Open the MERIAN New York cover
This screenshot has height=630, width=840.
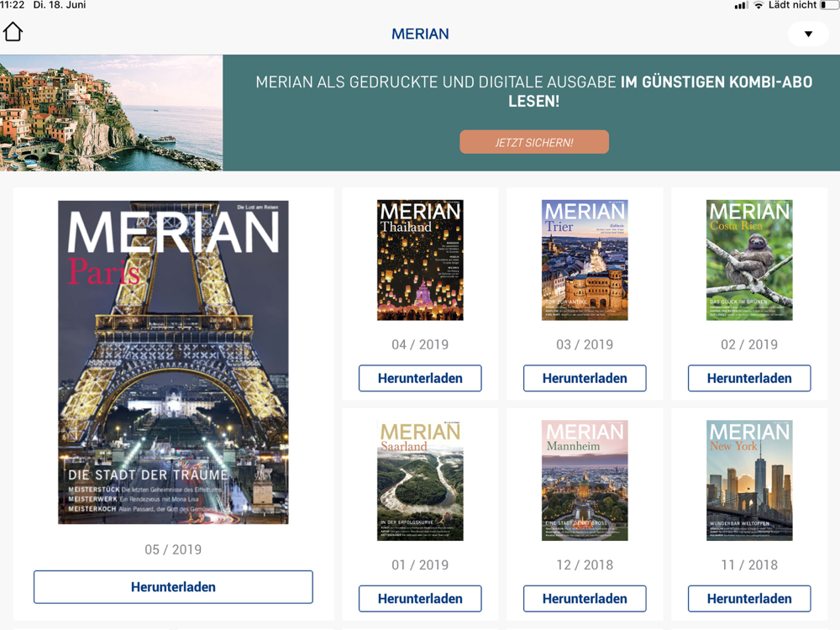click(x=749, y=480)
